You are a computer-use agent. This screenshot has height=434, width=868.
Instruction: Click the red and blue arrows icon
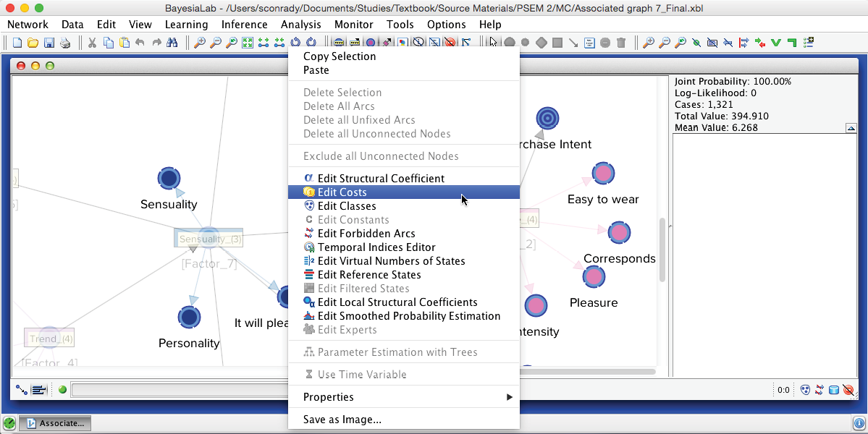pos(743,43)
